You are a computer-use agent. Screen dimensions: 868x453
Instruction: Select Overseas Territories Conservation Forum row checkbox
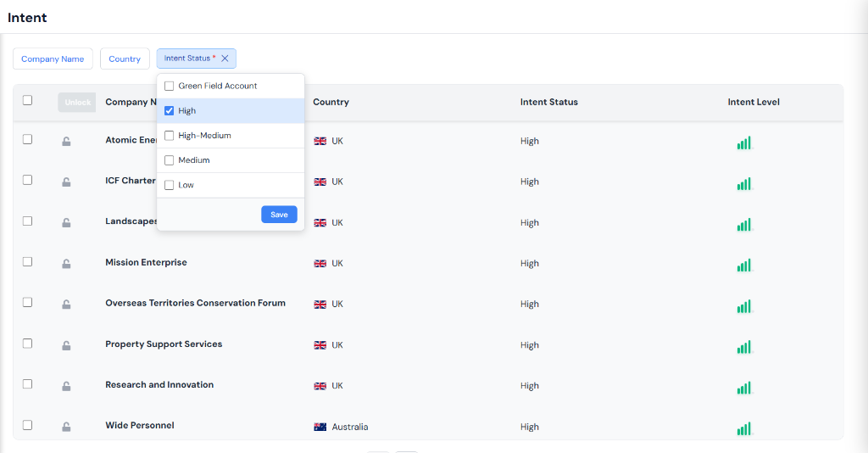(x=28, y=302)
